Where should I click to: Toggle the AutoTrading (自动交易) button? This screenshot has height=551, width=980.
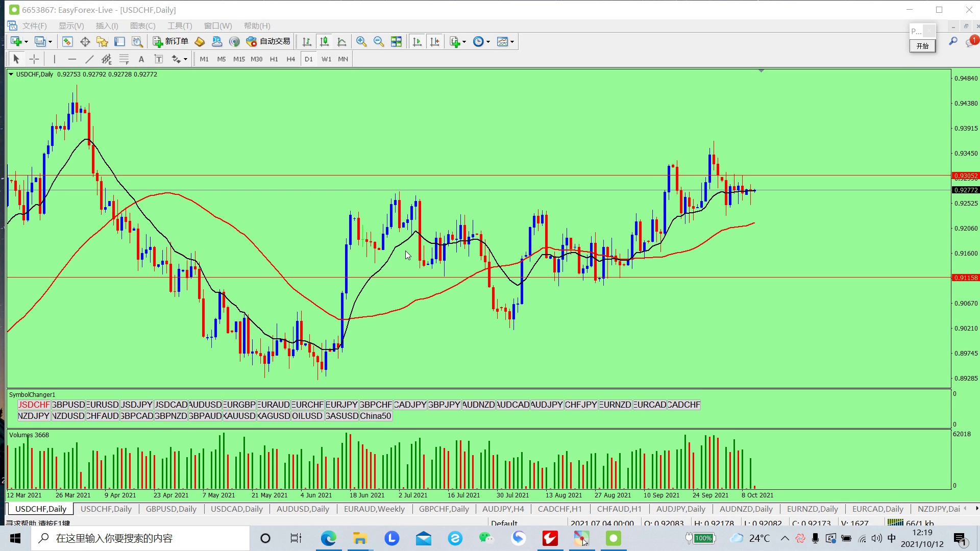point(268,41)
